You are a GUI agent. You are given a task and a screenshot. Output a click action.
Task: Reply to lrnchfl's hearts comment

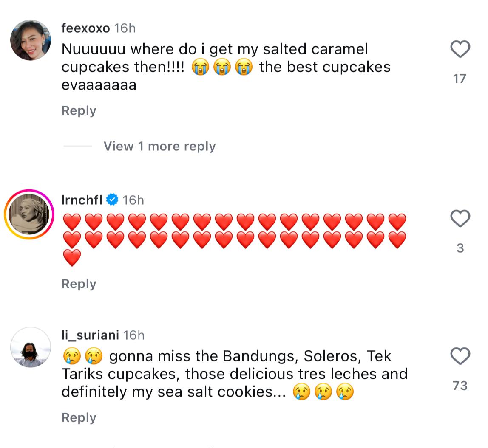click(x=79, y=284)
